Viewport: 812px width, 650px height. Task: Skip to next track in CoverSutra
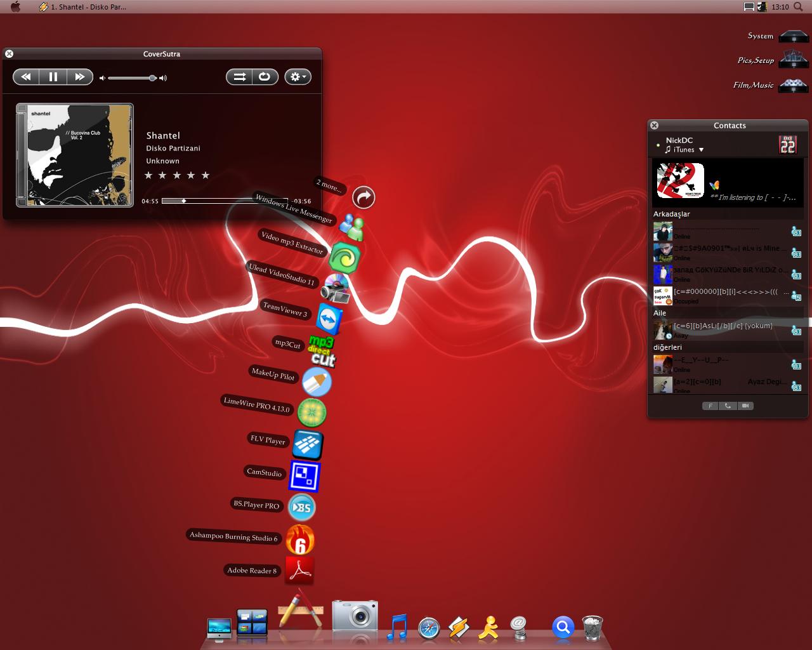pyautogui.click(x=80, y=77)
